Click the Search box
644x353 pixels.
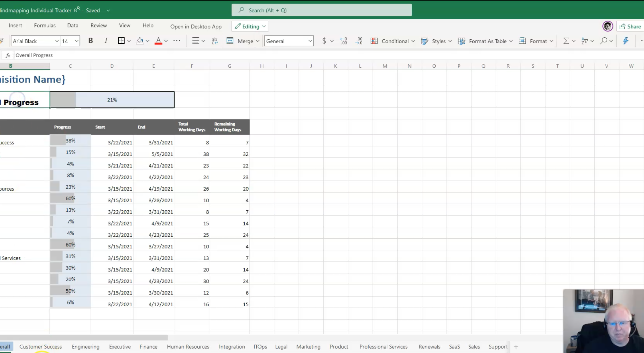pos(321,10)
